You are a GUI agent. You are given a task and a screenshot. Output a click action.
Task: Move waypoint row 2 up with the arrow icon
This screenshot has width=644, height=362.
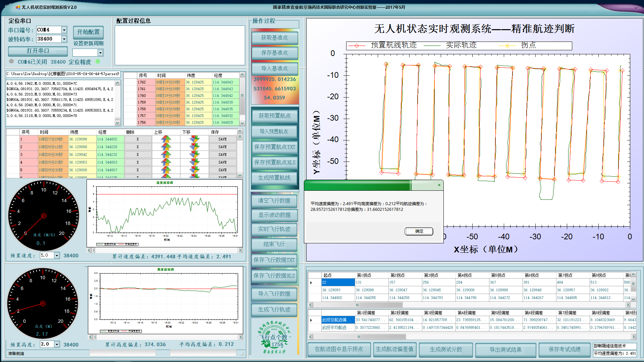tap(166, 147)
